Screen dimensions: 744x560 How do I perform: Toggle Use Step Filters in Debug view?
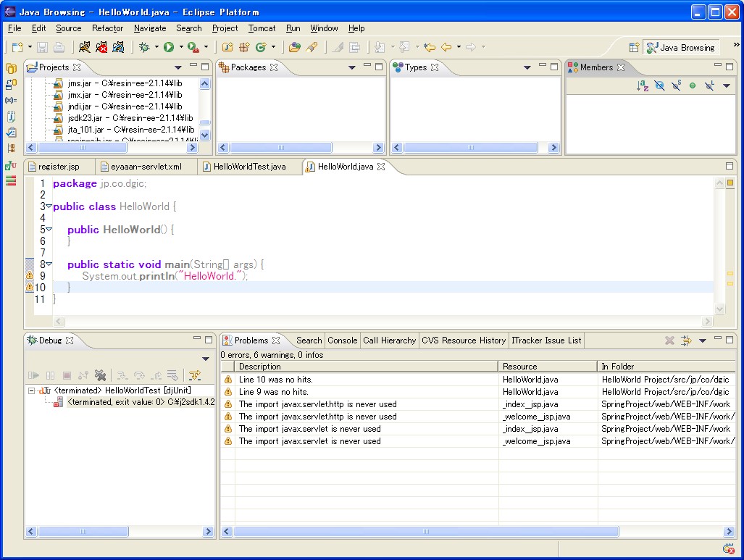[195, 375]
